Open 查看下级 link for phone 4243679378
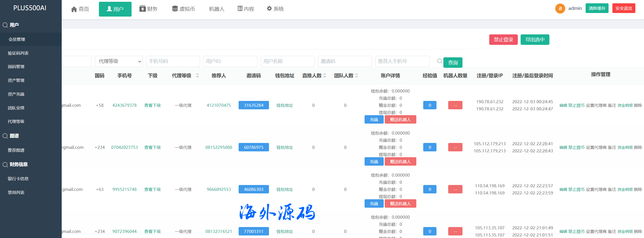 (x=152, y=105)
